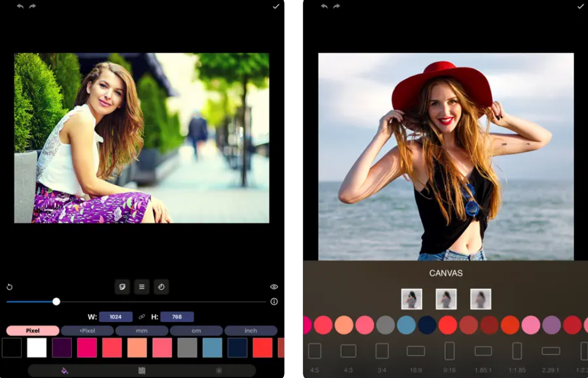The image size is (588, 378).
Task: Select the inch unit option
Action: [250, 330]
